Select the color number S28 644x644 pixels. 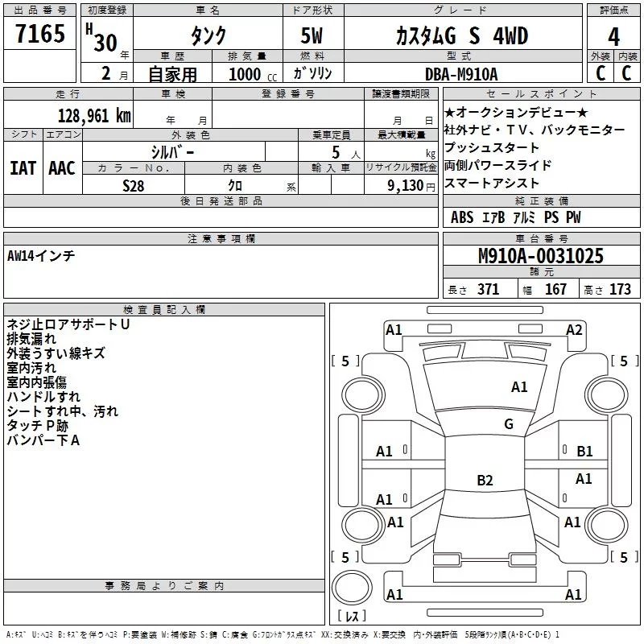point(134,185)
